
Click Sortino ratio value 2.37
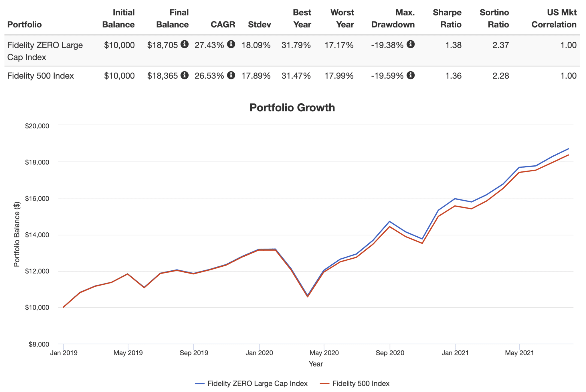pos(501,45)
